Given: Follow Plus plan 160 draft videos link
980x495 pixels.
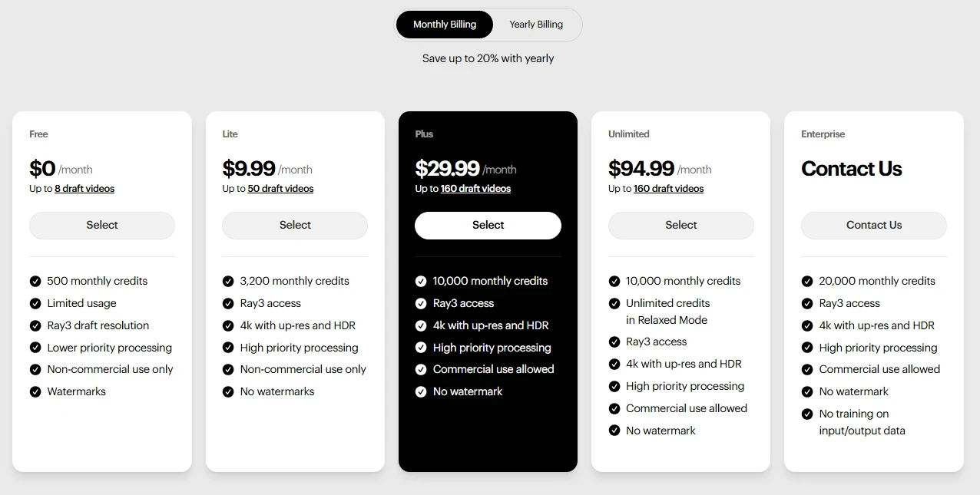Looking at the screenshot, I should (475, 189).
